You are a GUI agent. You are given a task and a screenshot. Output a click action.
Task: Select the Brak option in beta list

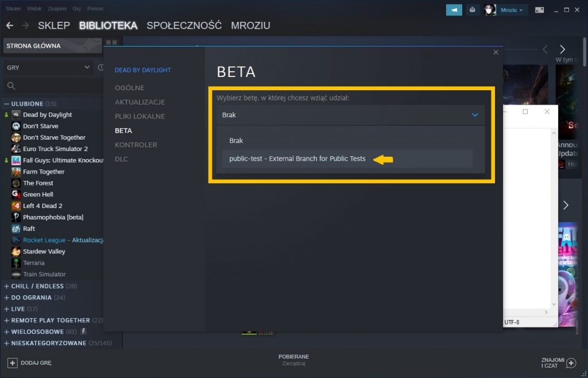pyautogui.click(x=347, y=141)
